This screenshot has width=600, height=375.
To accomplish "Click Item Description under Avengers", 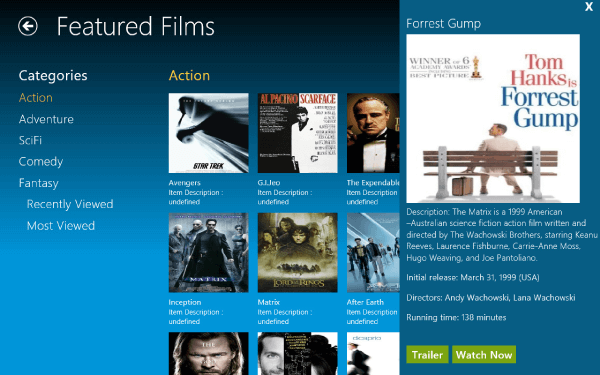I will [196, 197].
